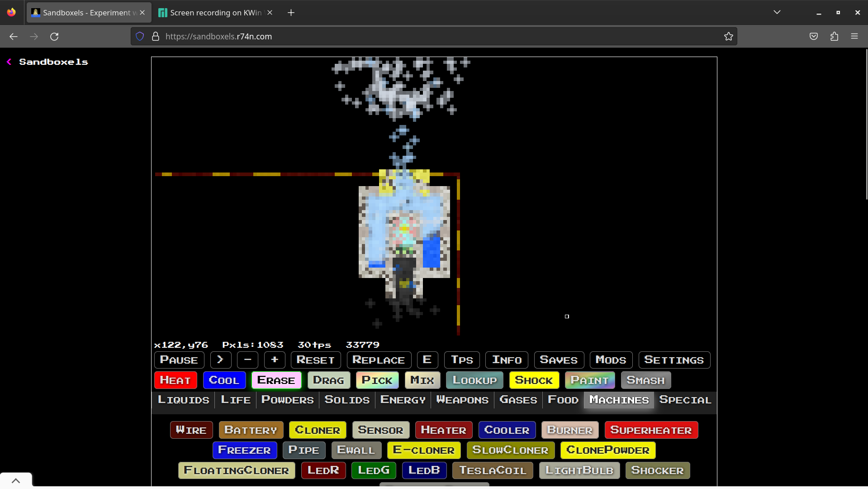Click the E element-select button
This screenshot has height=489, width=868.
427,360
